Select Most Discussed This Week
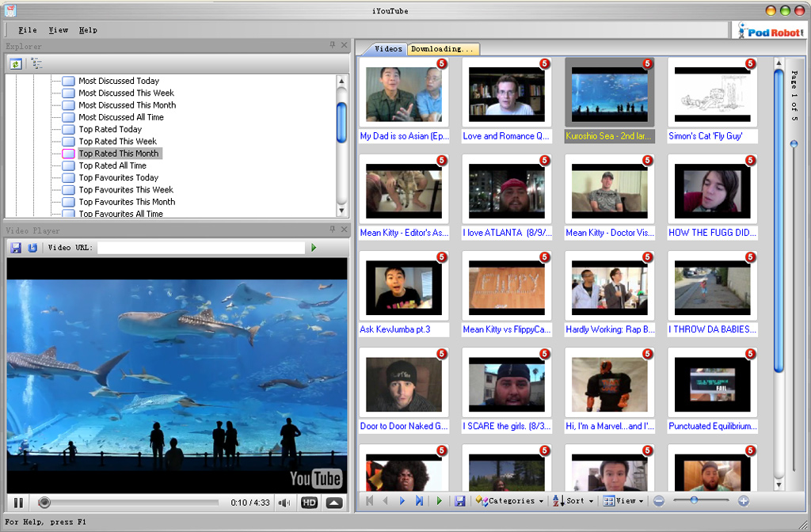The height and width of the screenshot is (532, 811). click(x=126, y=93)
